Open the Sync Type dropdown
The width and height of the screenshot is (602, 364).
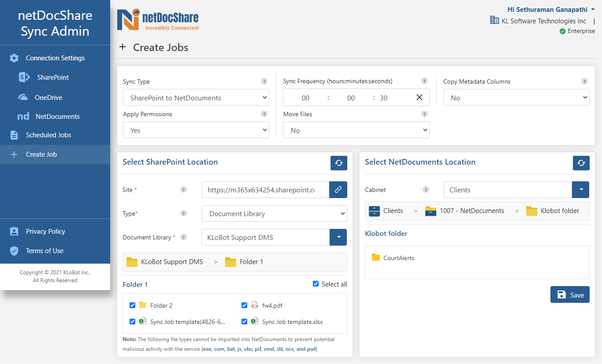pyautogui.click(x=196, y=98)
